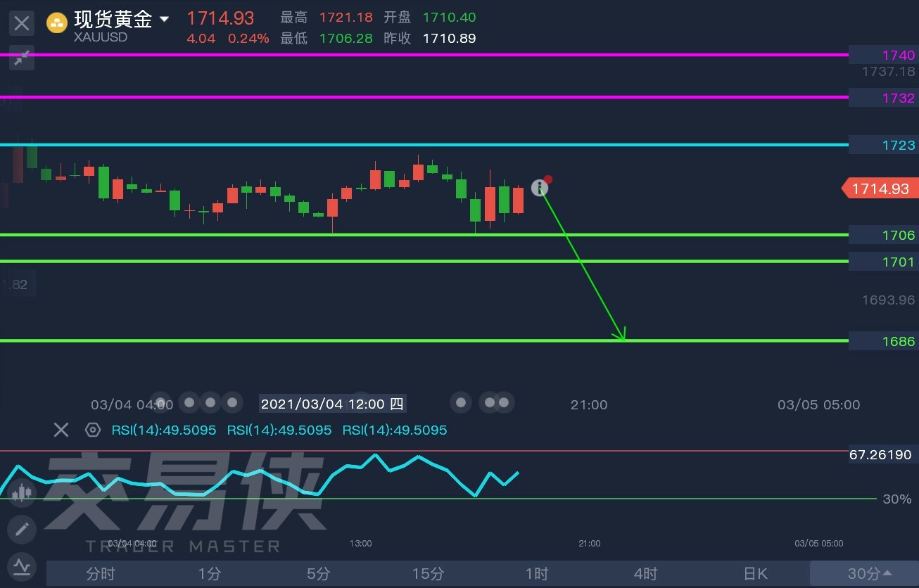Viewport: 919px width, 588px height.
Task: Switch to the 分时 timeframe tab
Action: (x=101, y=574)
